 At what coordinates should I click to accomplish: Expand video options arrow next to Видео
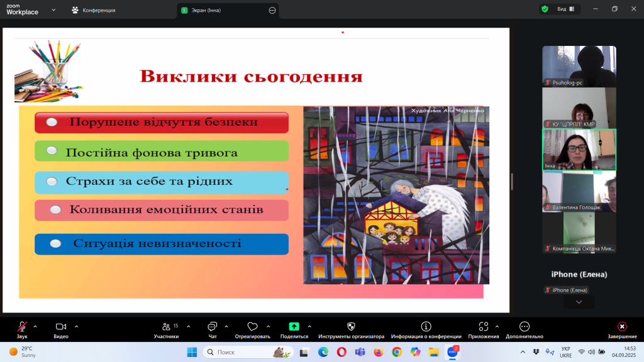pos(76,327)
